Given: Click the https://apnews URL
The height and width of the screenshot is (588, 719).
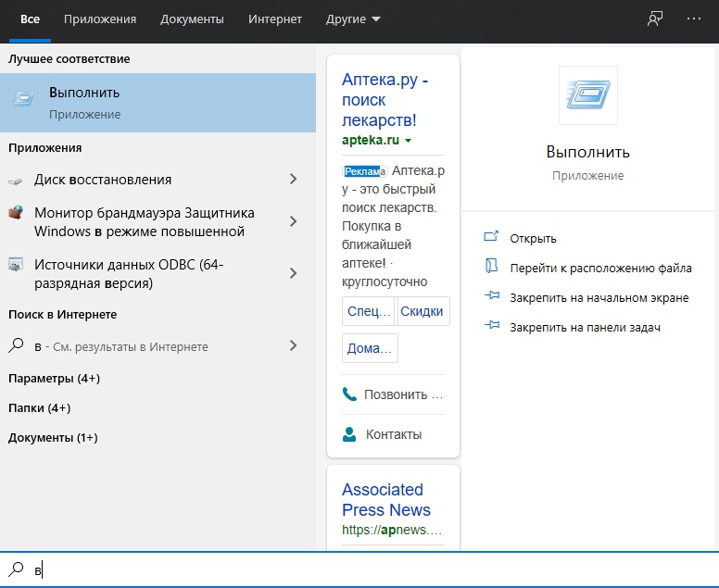Looking at the screenshot, I should (x=392, y=530).
